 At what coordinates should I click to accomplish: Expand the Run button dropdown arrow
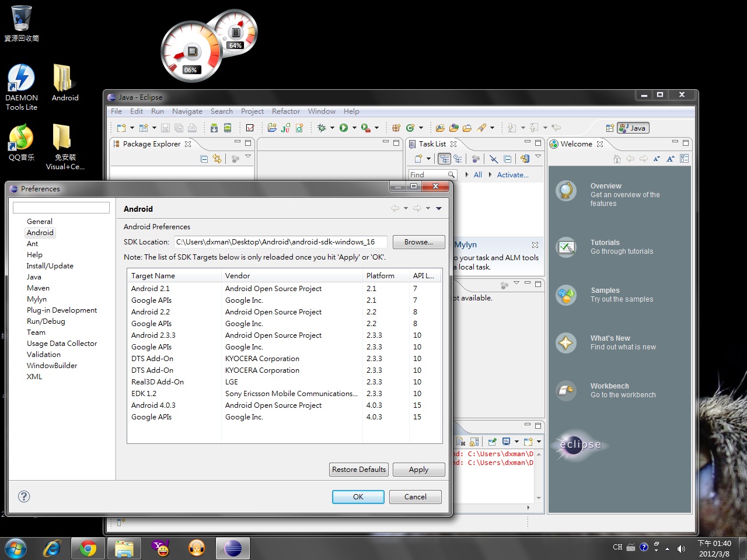[x=354, y=128]
